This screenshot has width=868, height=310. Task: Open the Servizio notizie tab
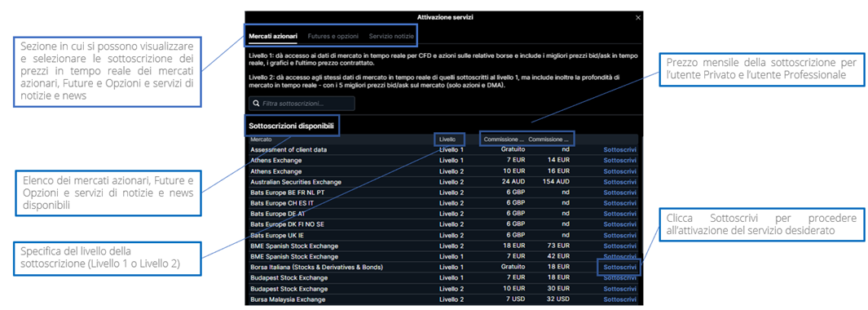[391, 36]
